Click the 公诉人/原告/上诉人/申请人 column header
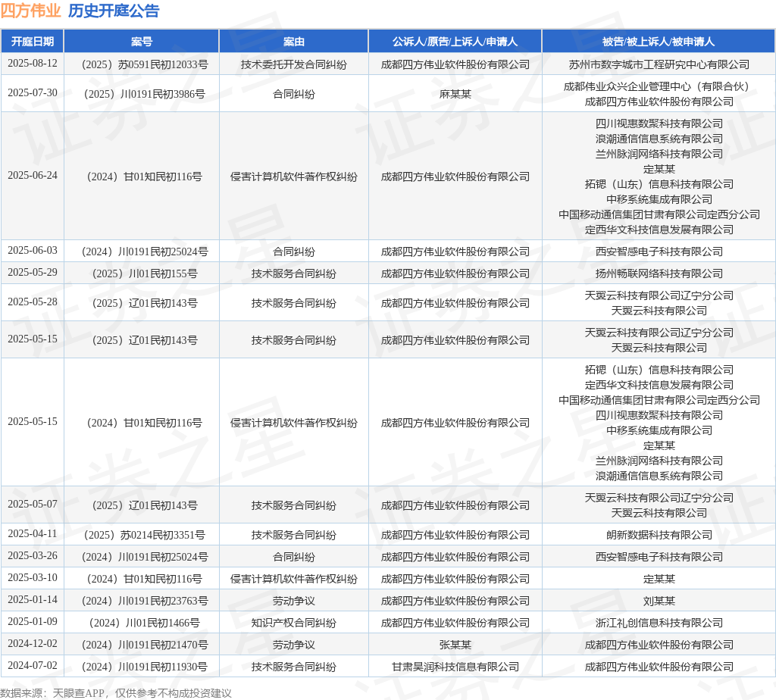This screenshot has height=700, width=776. pyautogui.click(x=455, y=42)
